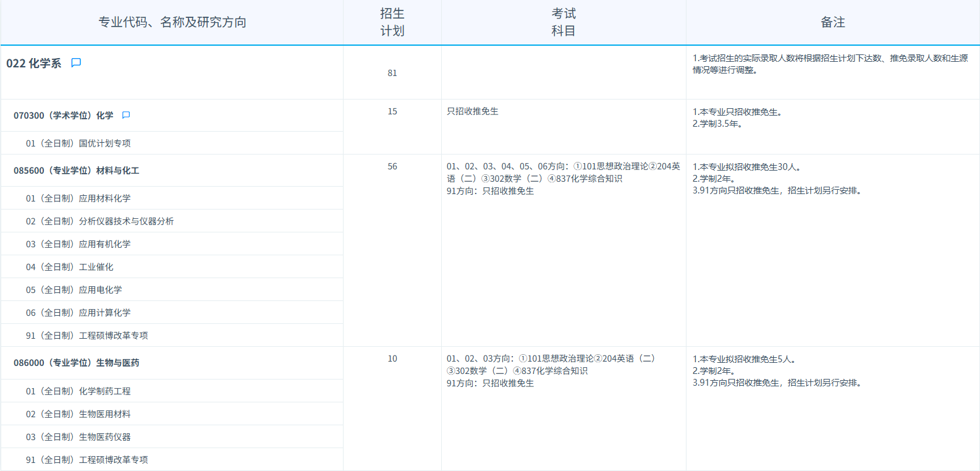Select 05 应用电化学 direction
980x471 pixels.
point(74,290)
